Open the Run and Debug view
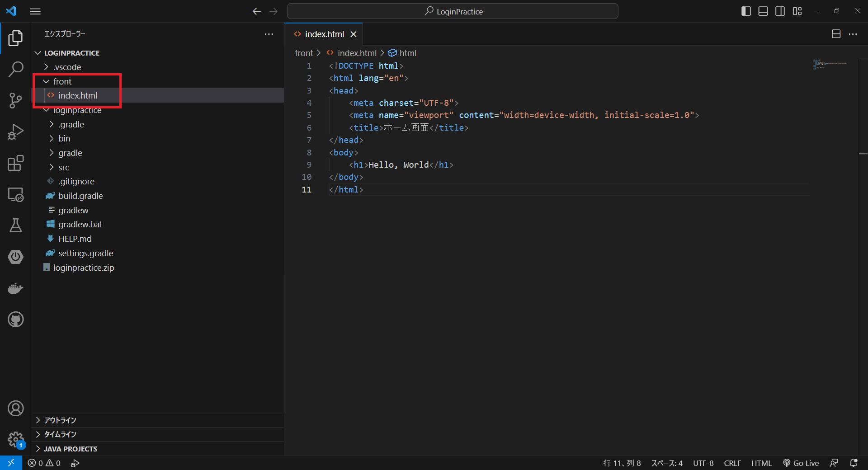This screenshot has width=868, height=470. pyautogui.click(x=15, y=132)
